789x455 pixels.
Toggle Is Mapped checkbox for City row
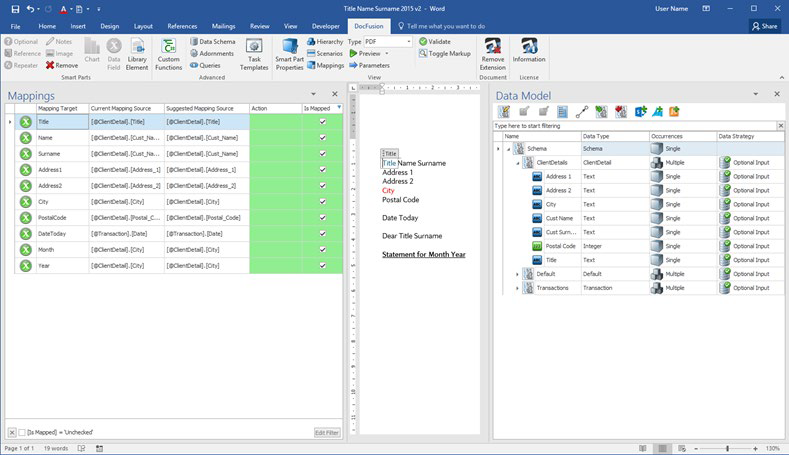click(x=323, y=202)
